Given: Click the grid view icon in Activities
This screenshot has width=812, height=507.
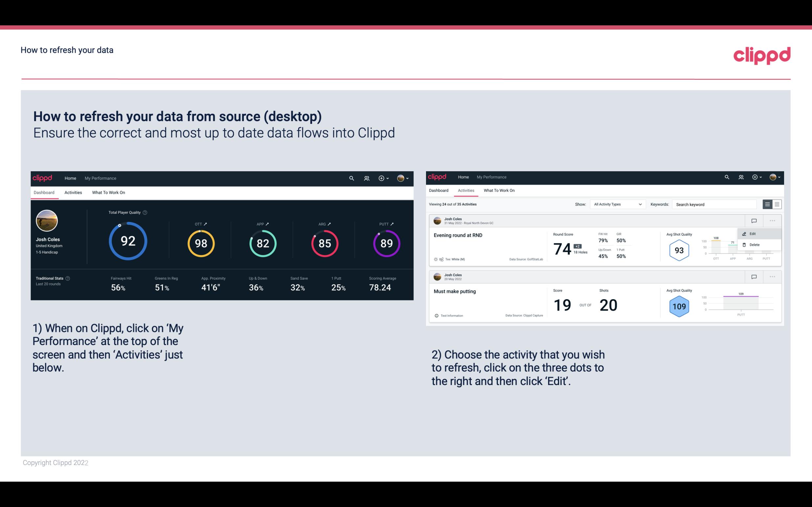Looking at the screenshot, I should click(776, 204).
